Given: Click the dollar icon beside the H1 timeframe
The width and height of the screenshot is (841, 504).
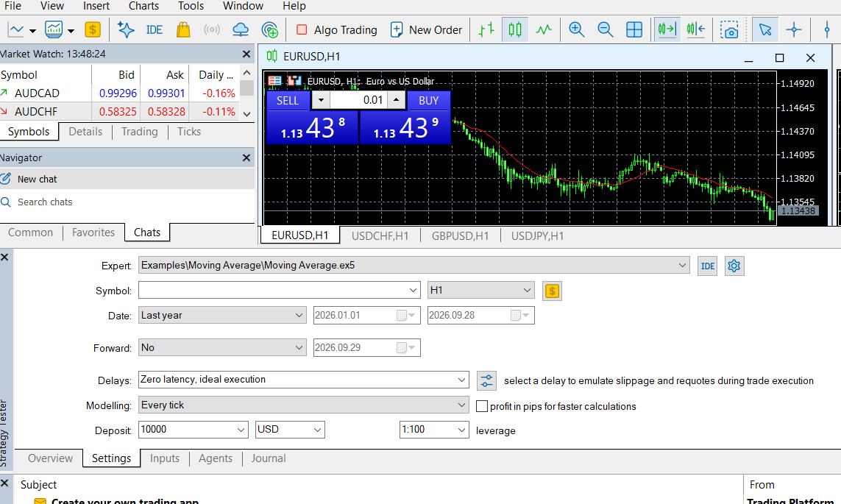Looking at the screenshot, I should (x=552, y=291).
